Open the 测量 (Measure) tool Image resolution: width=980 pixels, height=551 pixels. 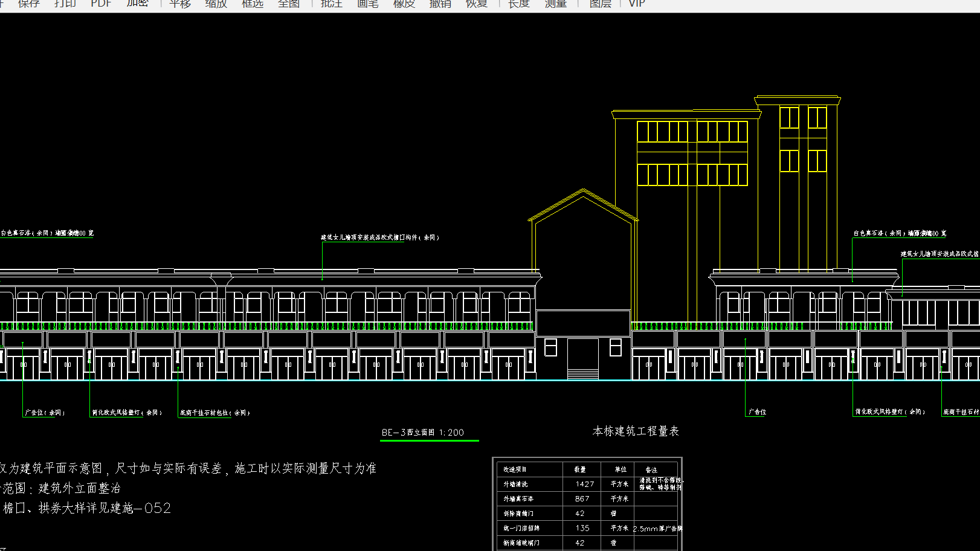pyautogui.click(x=556, y=4)
